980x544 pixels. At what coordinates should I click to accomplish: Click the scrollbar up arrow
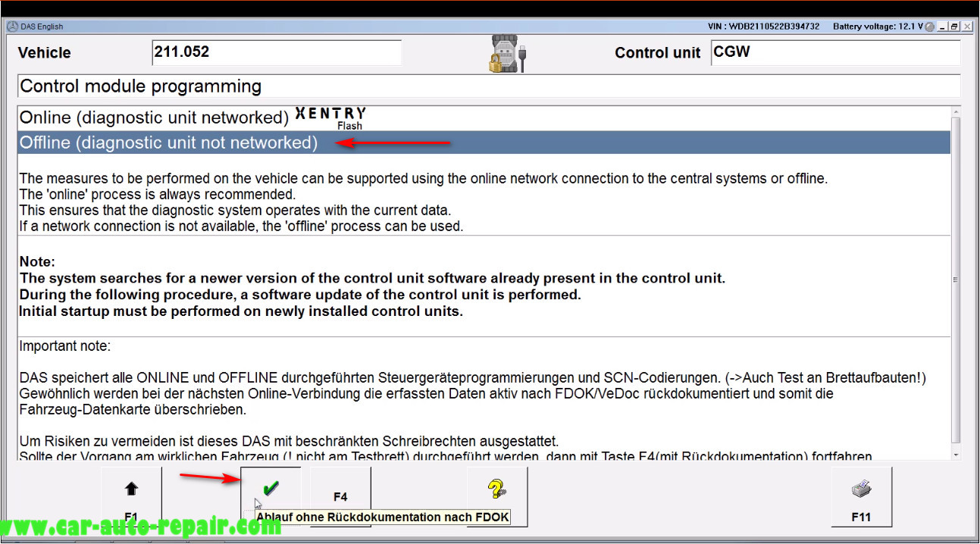click(x=955, y=112)
